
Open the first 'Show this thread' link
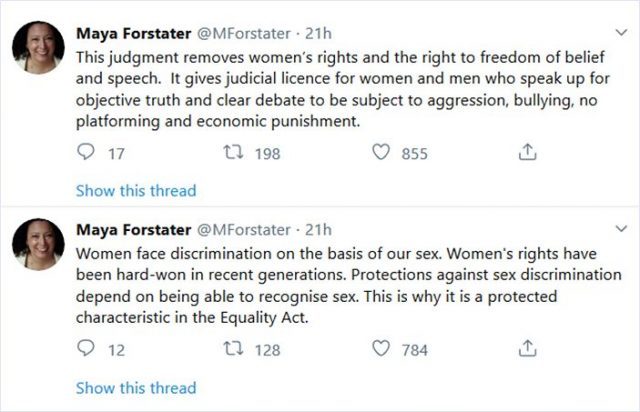(136, 190)
